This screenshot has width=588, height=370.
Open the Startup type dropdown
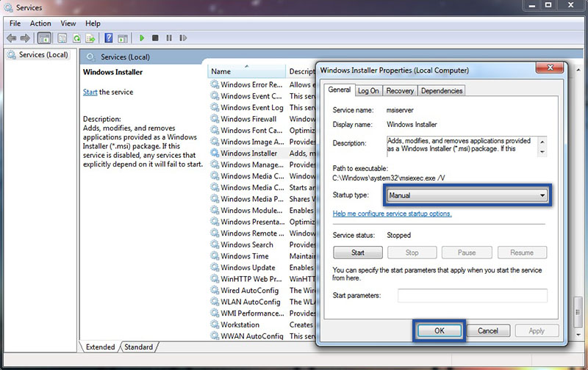coord(467,195)
